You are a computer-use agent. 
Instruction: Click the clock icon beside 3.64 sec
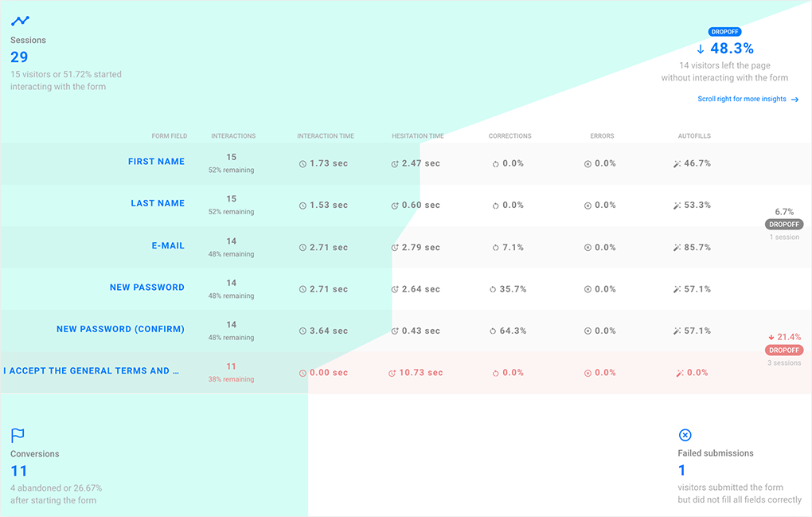[303, 331]
